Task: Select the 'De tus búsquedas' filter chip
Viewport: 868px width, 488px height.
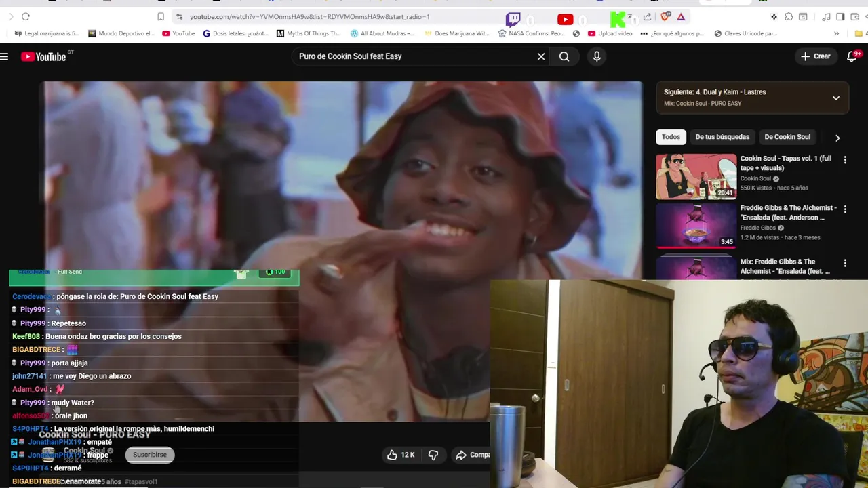Action: click(x=722, y=137)
